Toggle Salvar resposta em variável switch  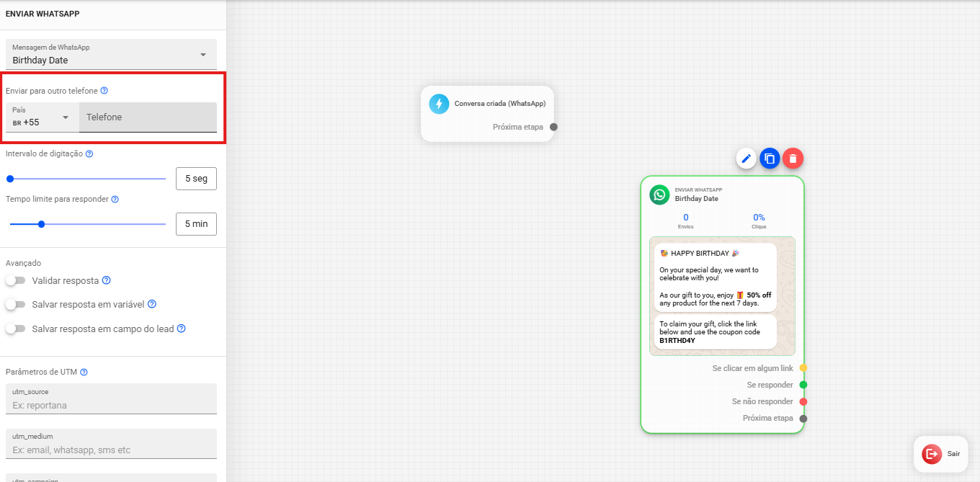(15, 305)
